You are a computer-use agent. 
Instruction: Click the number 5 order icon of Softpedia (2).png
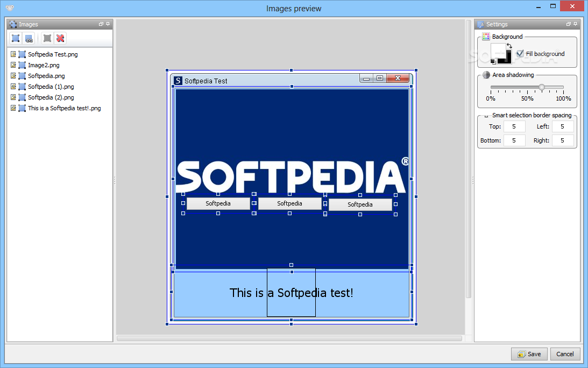[x=13, y=97]
